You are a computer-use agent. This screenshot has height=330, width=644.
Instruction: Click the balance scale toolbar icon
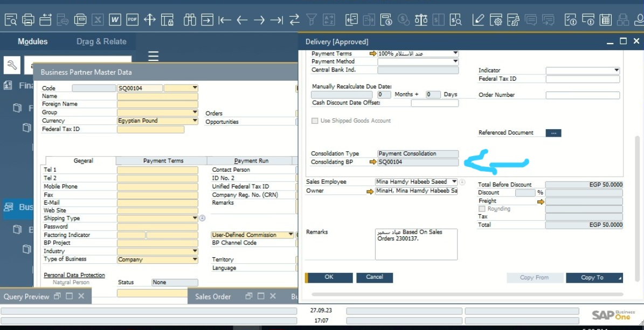421,20
